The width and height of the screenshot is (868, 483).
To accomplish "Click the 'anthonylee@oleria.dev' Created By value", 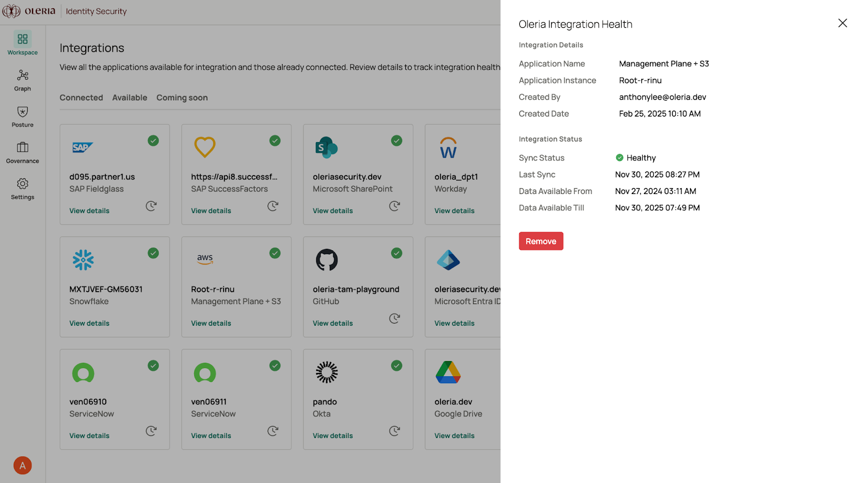I will point(662,97).
